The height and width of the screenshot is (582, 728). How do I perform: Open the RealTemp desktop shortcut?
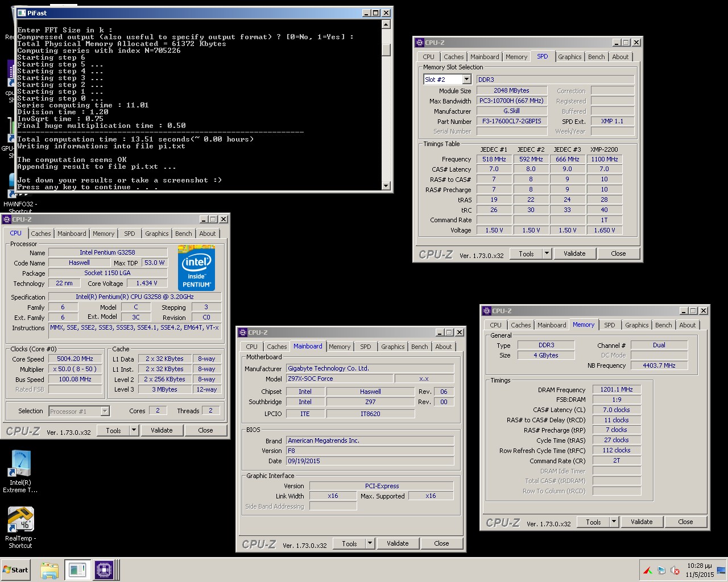click(x=20, y=527)
